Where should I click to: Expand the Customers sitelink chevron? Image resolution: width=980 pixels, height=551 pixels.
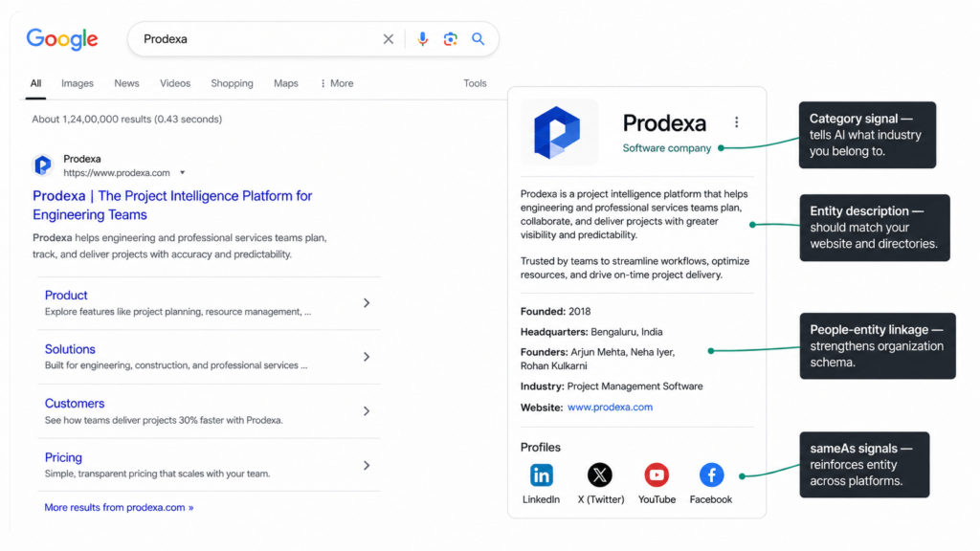[x=367, y=411]
